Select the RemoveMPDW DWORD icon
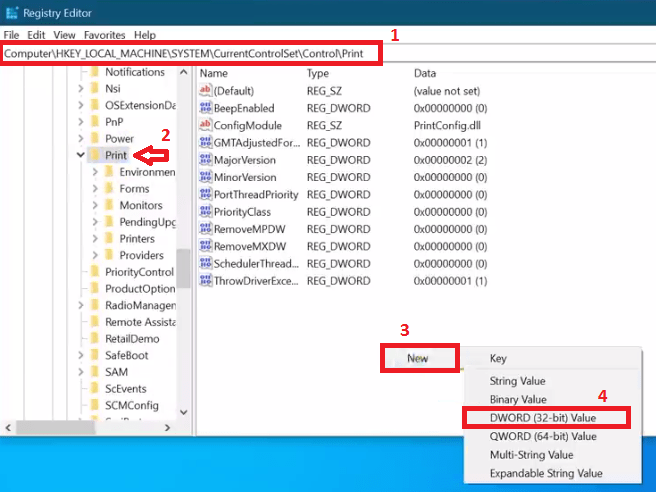The image size is (656, 492). (205, 229)
